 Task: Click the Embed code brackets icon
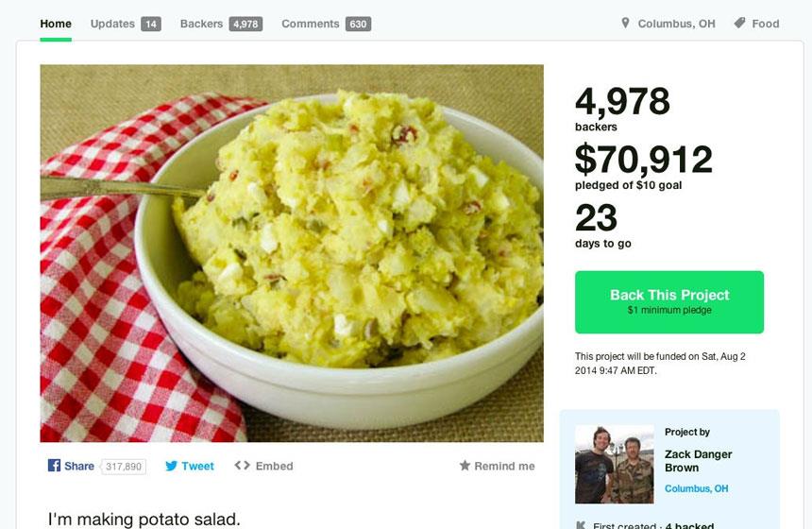point(242,466)
